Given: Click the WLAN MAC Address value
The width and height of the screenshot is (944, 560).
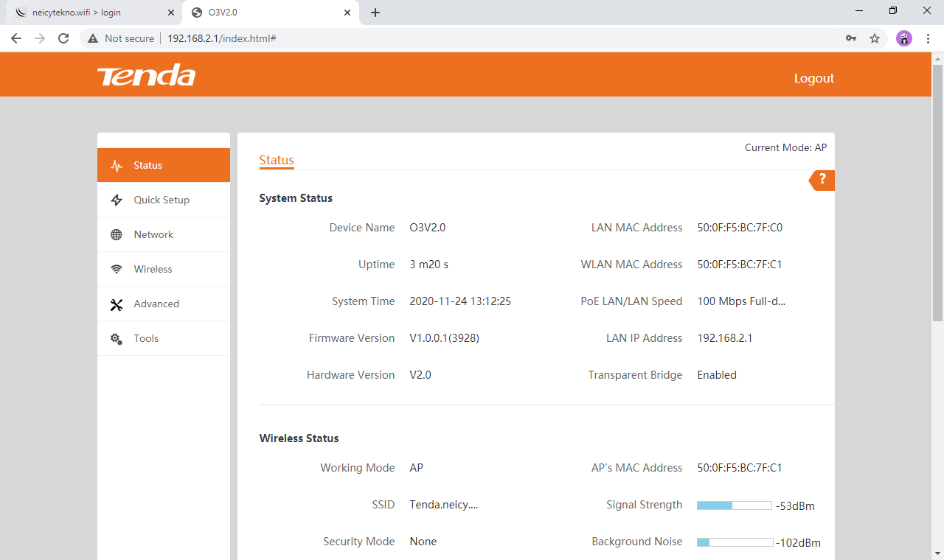Looking at the screenshot, I should 740,265.
